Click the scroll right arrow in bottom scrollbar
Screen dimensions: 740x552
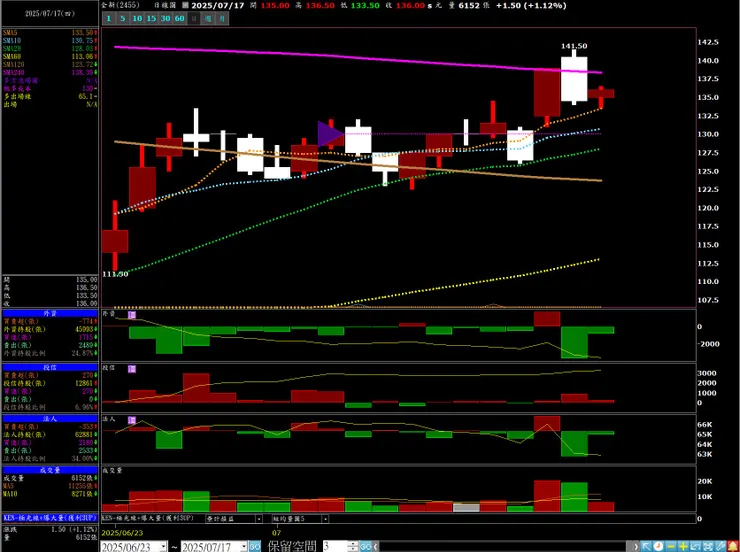(635, 546)
